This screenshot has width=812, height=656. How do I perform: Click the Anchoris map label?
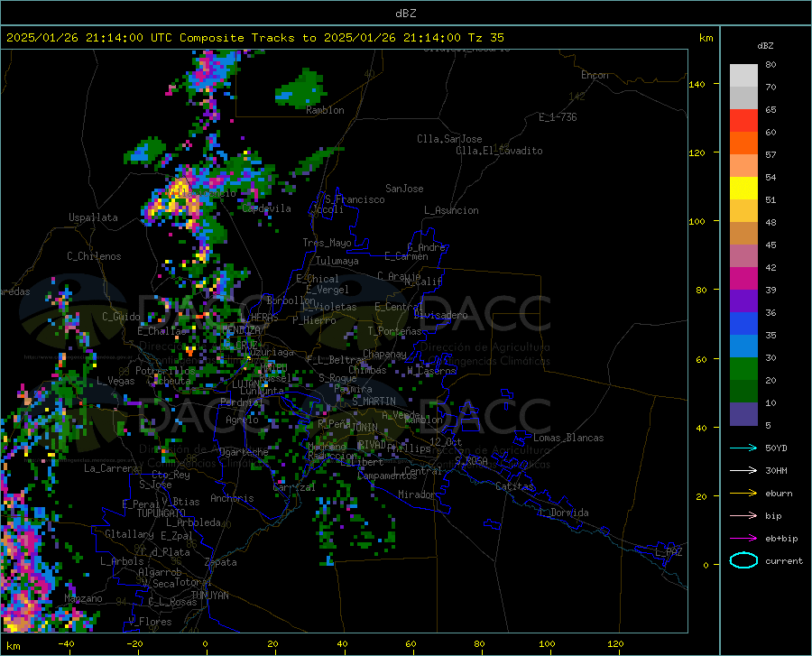click(x=232, y=498)
